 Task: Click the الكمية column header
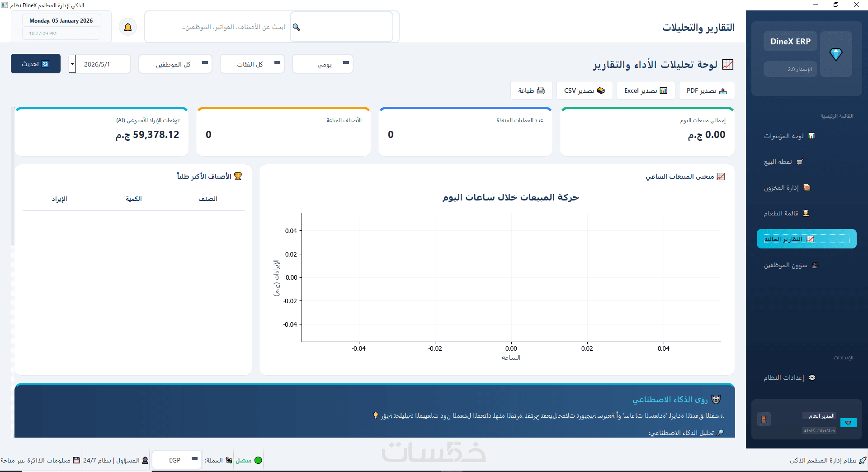tap(134, 199)
